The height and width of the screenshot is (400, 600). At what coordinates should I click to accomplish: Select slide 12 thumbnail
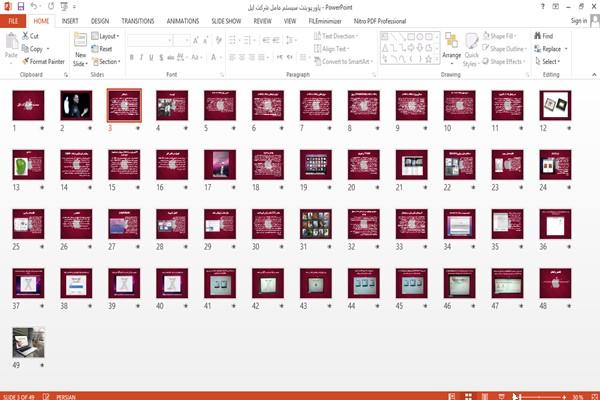[x=555, y=105]
